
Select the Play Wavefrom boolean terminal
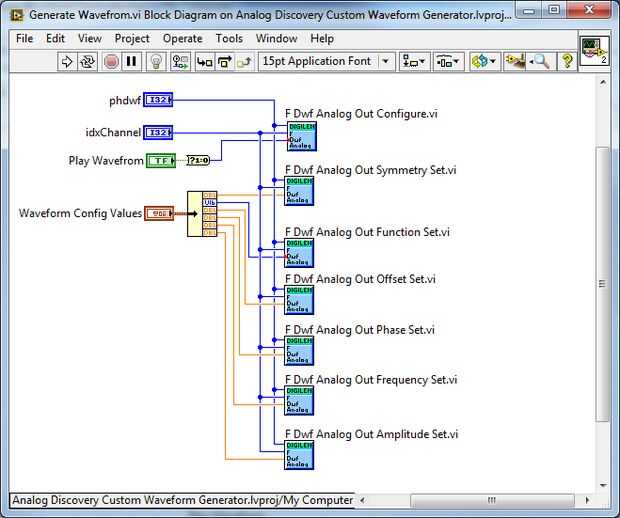[161, 161]
